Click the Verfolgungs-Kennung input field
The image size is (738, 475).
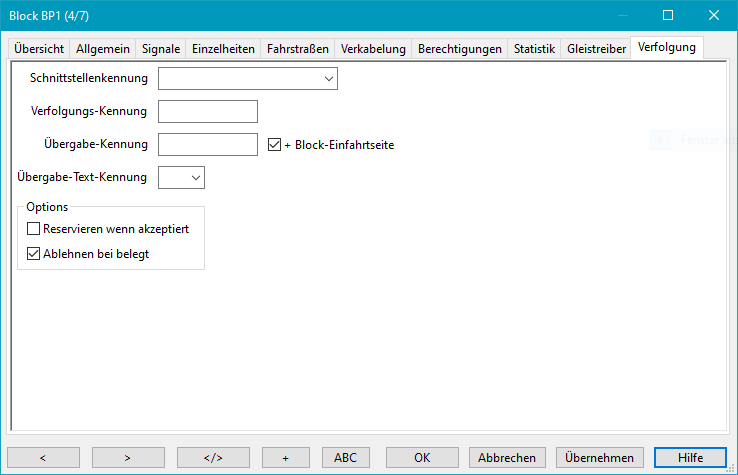pyautogui.click(x=208, y=111)
